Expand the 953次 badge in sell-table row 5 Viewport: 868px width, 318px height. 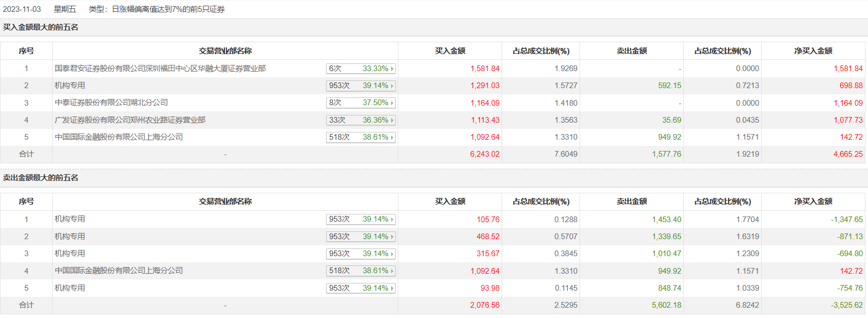[392, 288]
